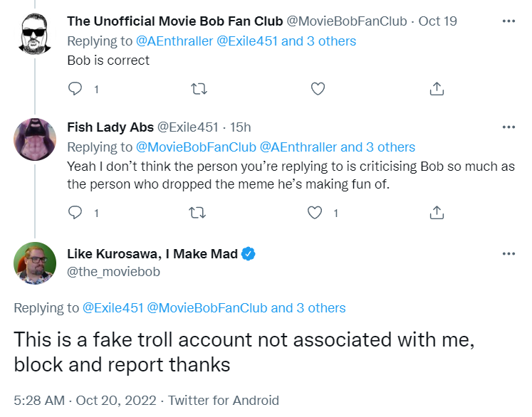The image size is (532, 417).
Task: Click the @the_moviebob handle
Action: coord(113,272)
